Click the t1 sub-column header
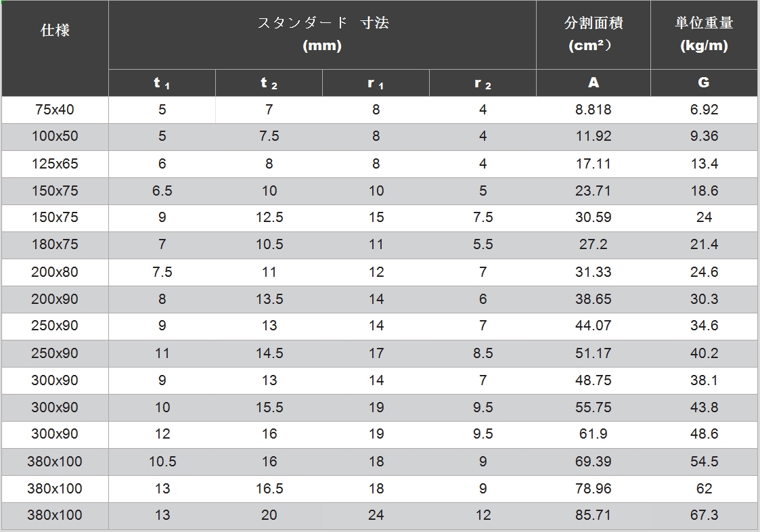This screenshot has height=532, width=760. pyautogui.click(x=162, y=83)
